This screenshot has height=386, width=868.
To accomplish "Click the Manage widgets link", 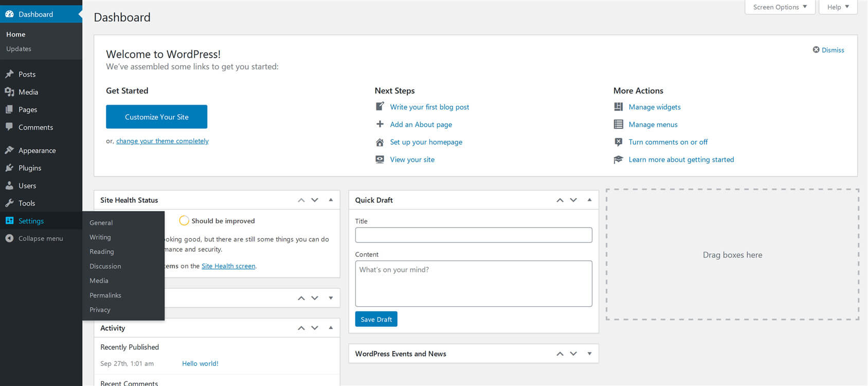I will pos(655,107).
